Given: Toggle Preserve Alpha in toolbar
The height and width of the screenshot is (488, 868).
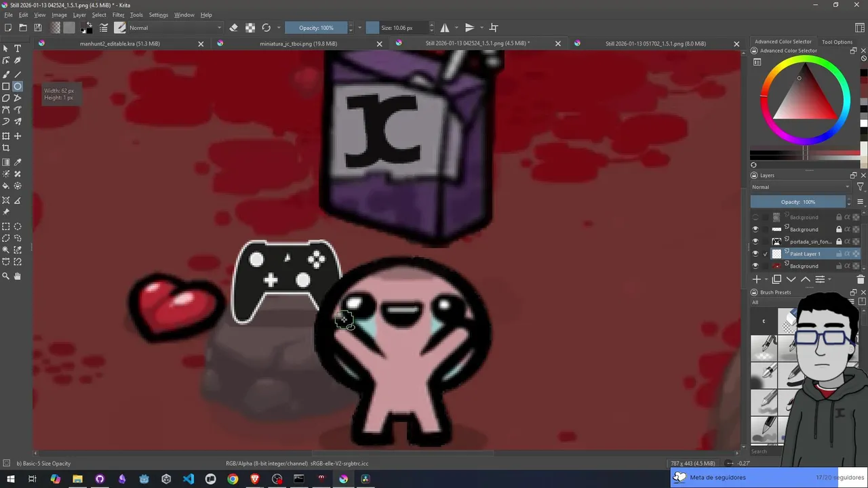Looking at the screenshot, I should point(250,28).
